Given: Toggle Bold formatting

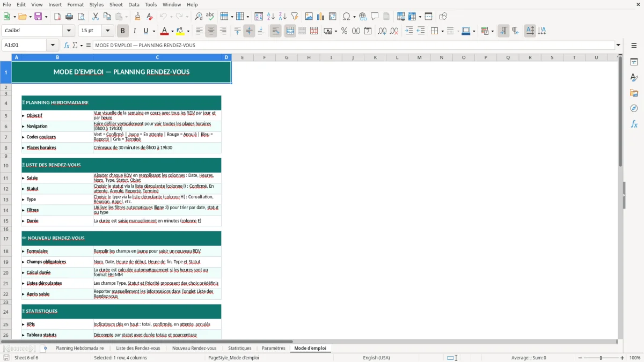Looking at the screenshot, I should point(122,31).
